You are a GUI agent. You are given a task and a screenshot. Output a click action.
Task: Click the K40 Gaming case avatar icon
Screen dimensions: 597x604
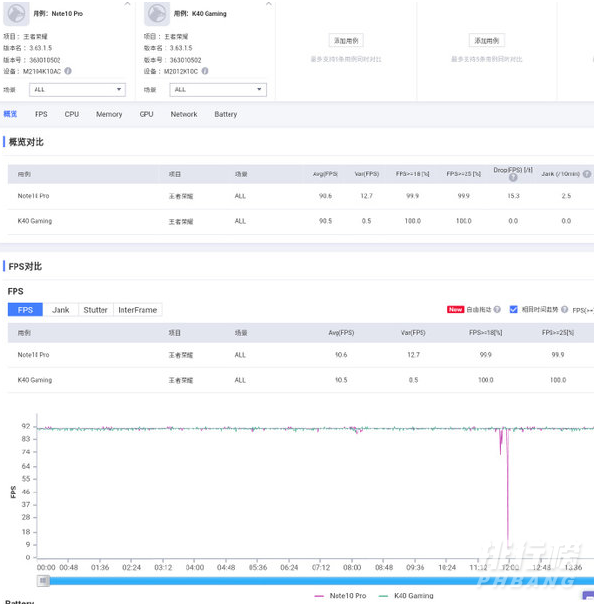157,14
